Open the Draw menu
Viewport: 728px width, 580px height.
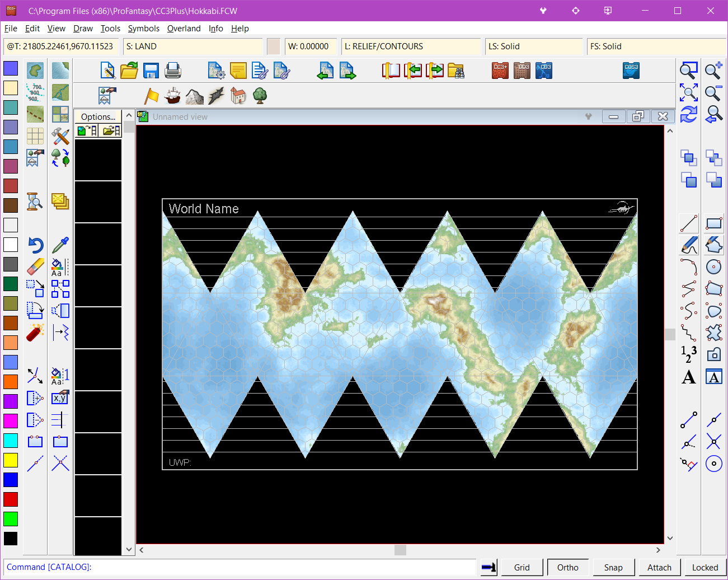[x=83, y=29]
